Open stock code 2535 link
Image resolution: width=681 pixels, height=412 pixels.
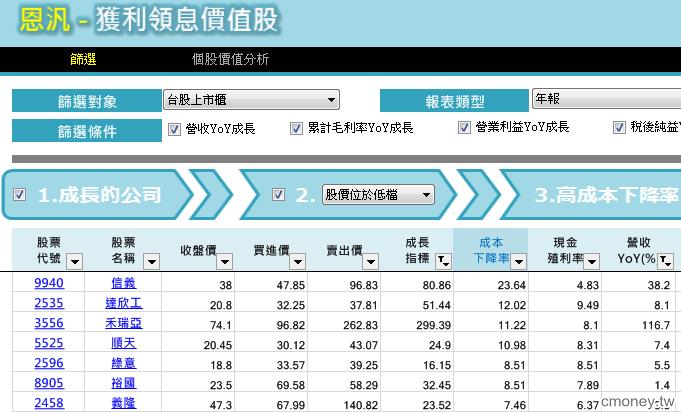(x=49, y=303)
